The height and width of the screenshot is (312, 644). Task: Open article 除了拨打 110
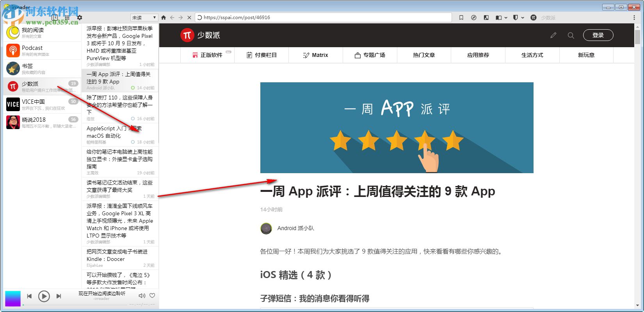120,108
